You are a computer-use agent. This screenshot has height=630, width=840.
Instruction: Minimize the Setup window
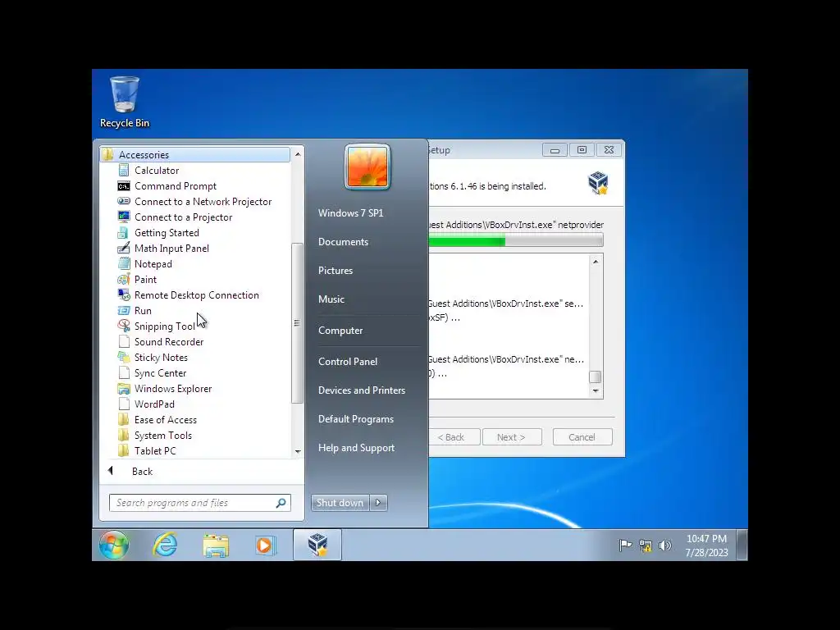coord(555,150)
